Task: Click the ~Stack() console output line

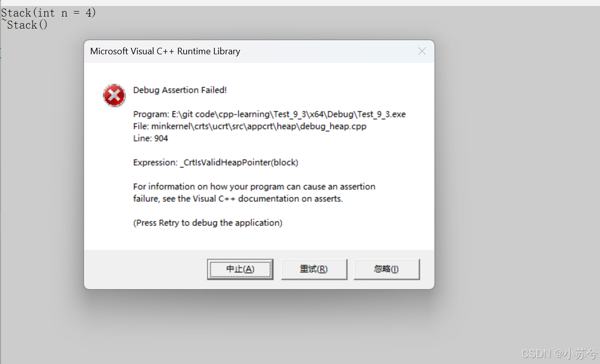Action: click(x=25, y=25)
